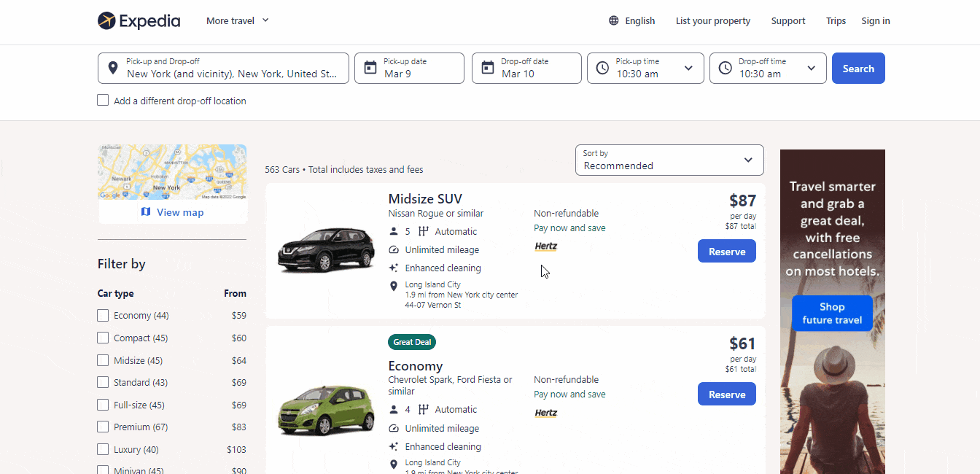The width and height of the screenshot is (980, 474).
Task: Click 563 Cars results count text
Action: (282, 169)
